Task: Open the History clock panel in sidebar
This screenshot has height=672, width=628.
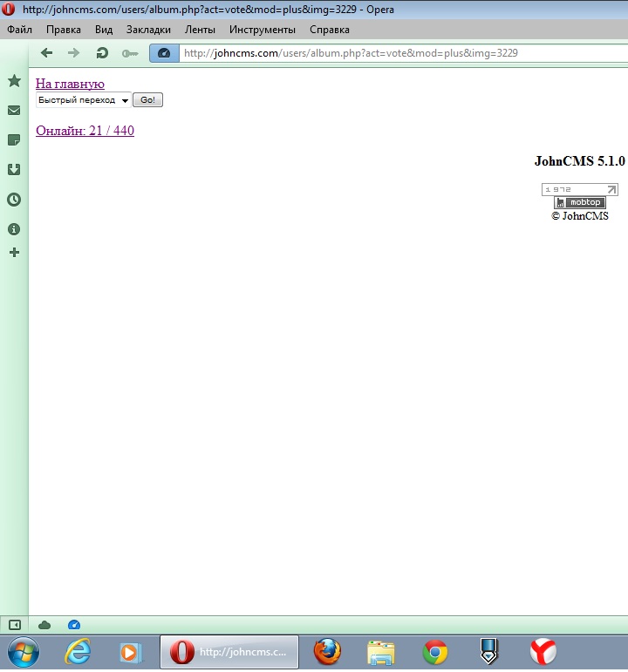Action: pyautogui.click(x=14, y=200)
